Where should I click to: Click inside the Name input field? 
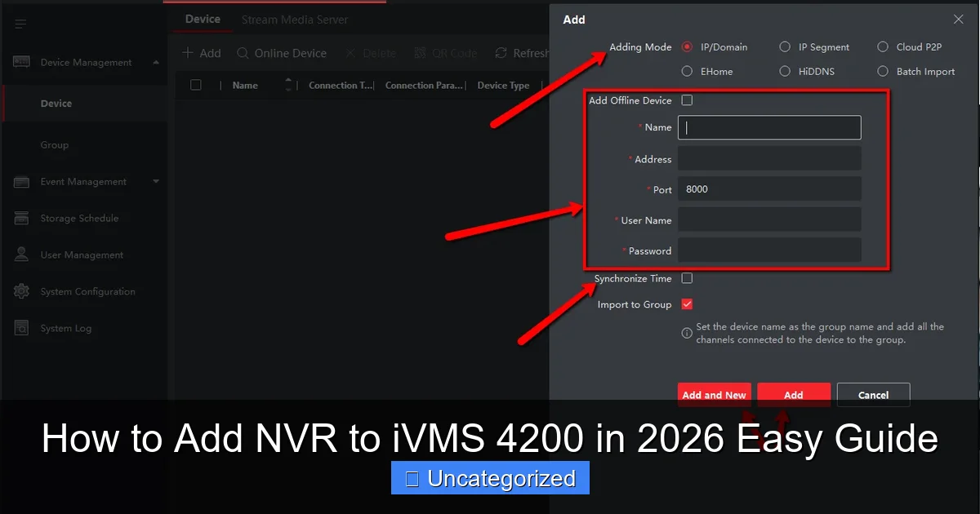click(x=768, y=127)
